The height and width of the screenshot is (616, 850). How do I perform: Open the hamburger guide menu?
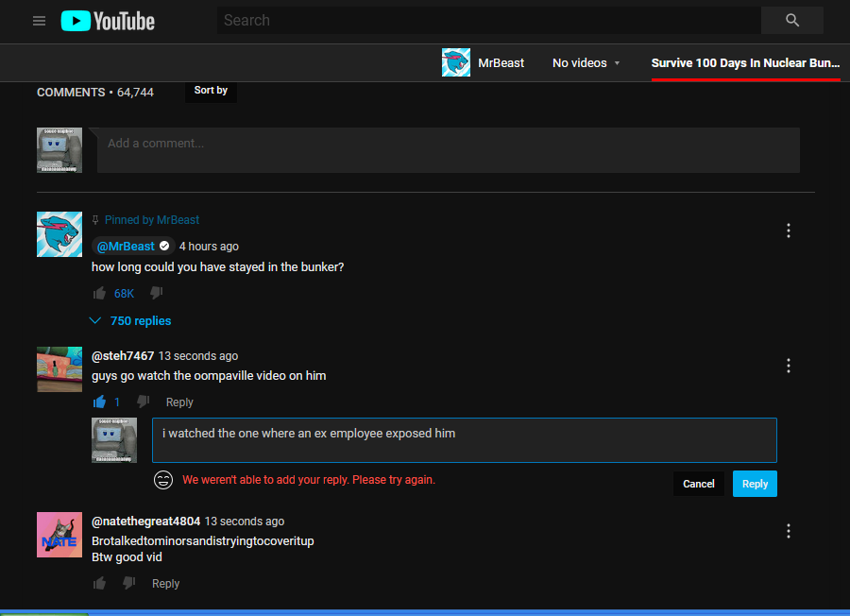39,21
